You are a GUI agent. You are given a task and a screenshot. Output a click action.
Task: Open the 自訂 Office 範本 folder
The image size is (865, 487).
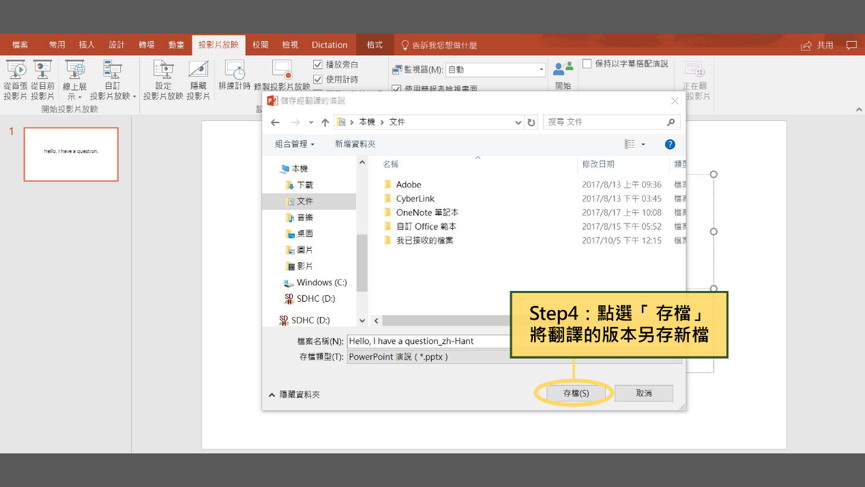425,226
